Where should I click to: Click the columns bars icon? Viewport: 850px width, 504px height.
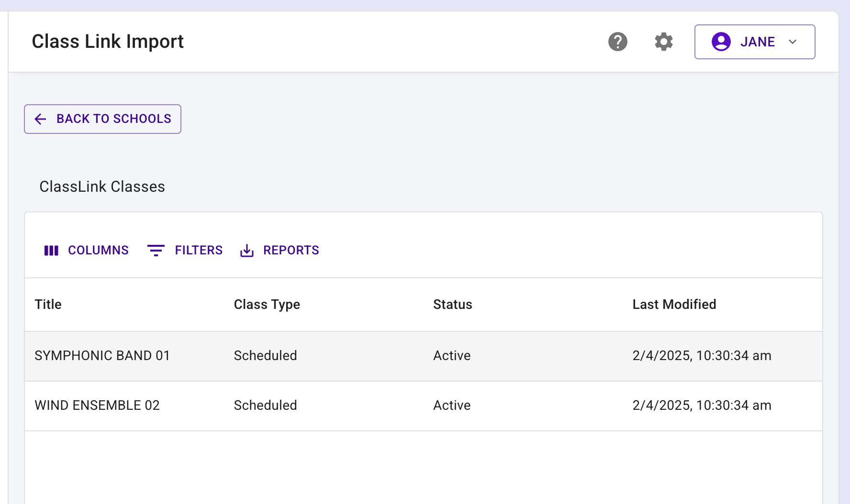point(51,251)
